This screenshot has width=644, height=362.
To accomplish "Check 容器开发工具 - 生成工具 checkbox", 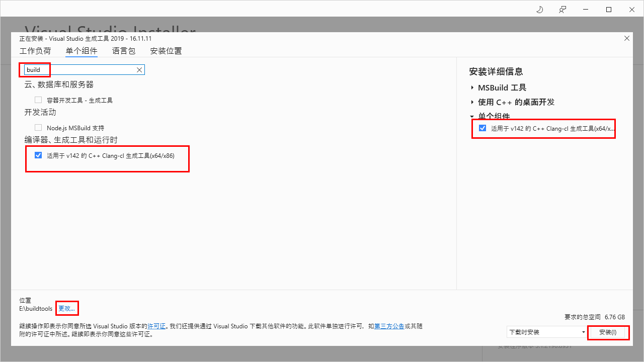I will (38, 100).
